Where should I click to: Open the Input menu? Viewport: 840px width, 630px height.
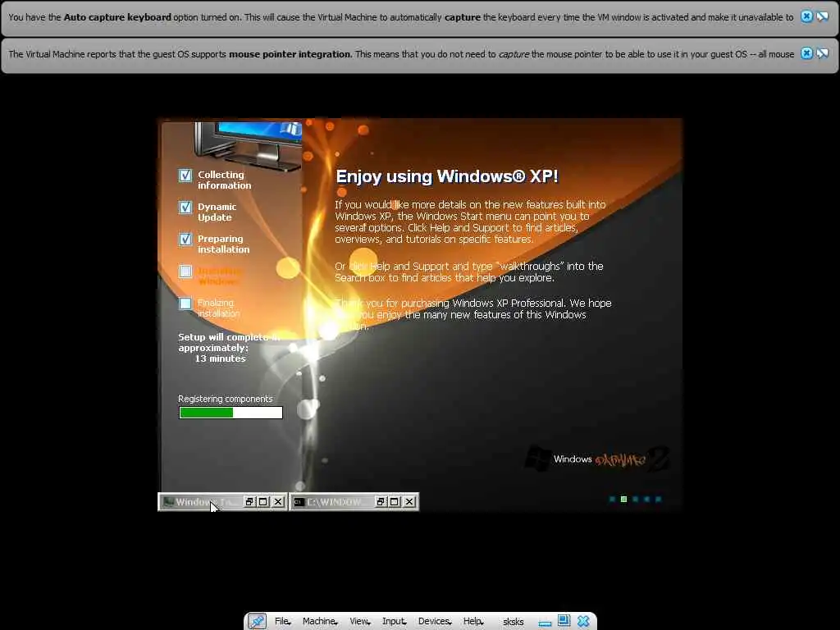pos(394,622)
